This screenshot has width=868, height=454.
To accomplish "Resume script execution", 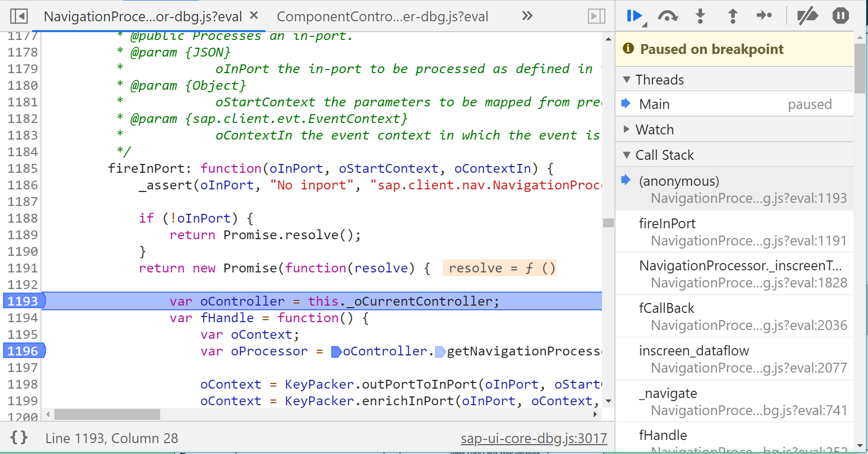I will coord(635,16).
